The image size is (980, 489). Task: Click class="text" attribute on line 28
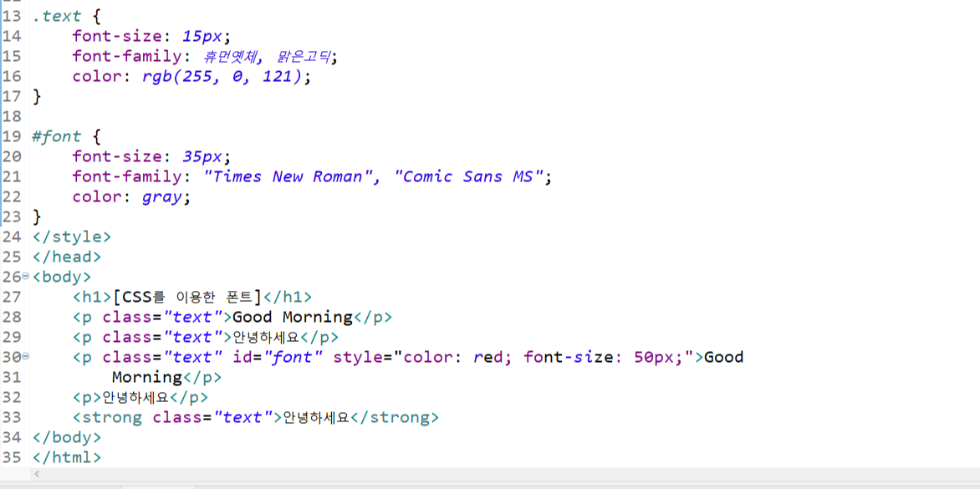tap(162, 316)
